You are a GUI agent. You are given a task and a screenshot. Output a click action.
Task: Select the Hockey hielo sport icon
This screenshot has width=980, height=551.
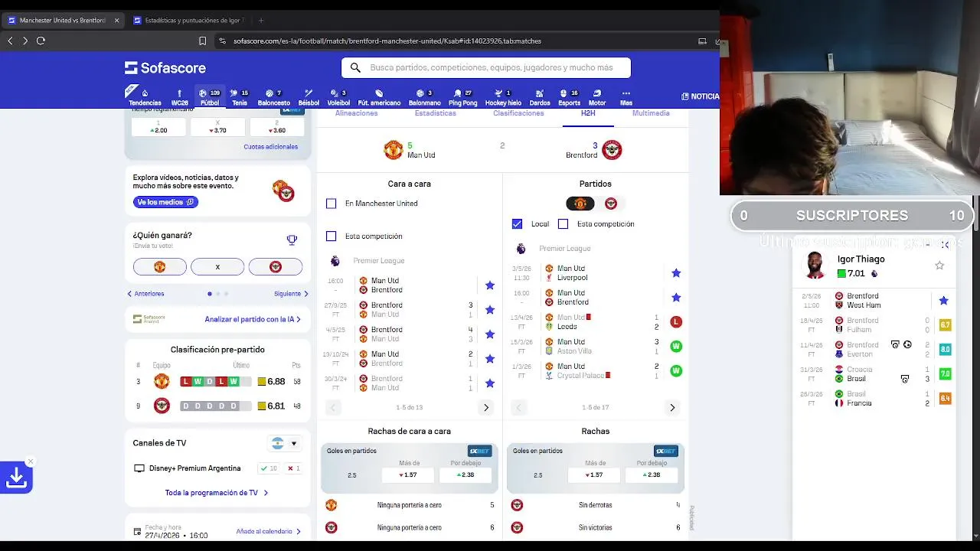pyautogui.click(x=503, y=98)
